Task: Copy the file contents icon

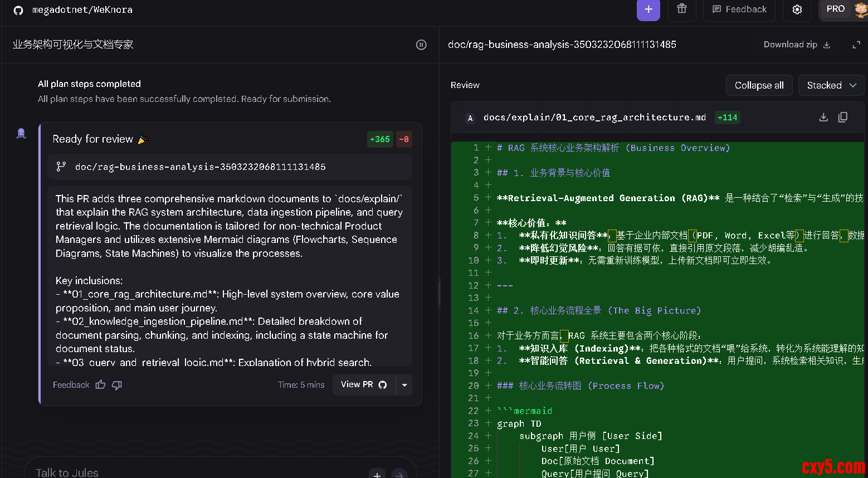Action: [x=843, y=117]
